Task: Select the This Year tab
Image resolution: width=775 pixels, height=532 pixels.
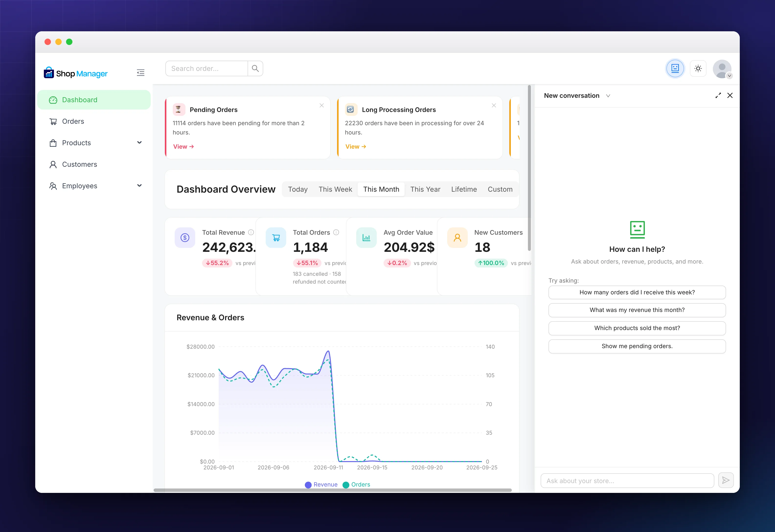Action: [425, 189]
